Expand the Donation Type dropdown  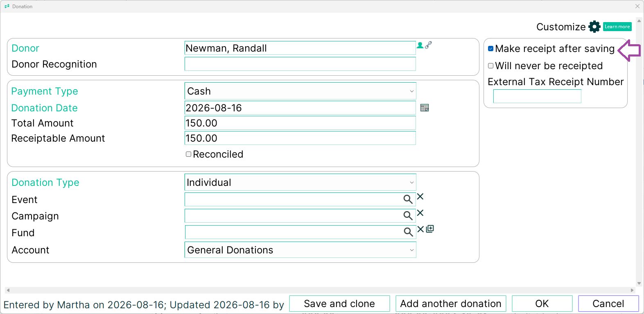click(300, 183)
